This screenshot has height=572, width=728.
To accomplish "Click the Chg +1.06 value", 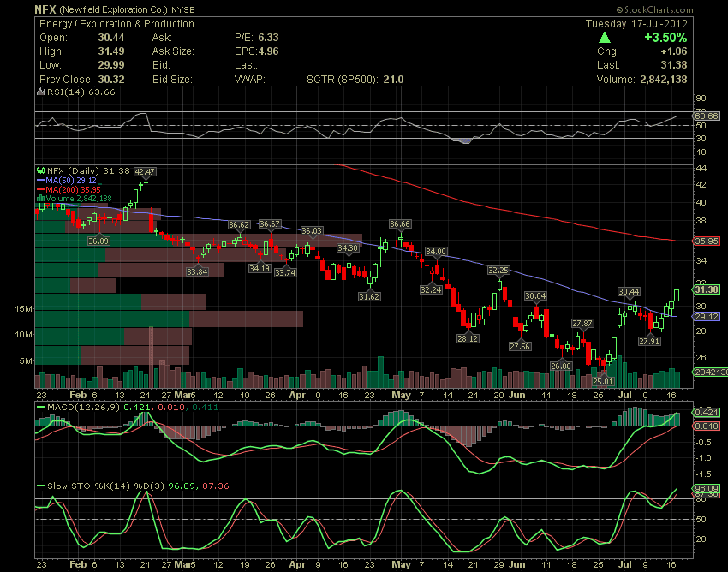I will coord(674,51).
